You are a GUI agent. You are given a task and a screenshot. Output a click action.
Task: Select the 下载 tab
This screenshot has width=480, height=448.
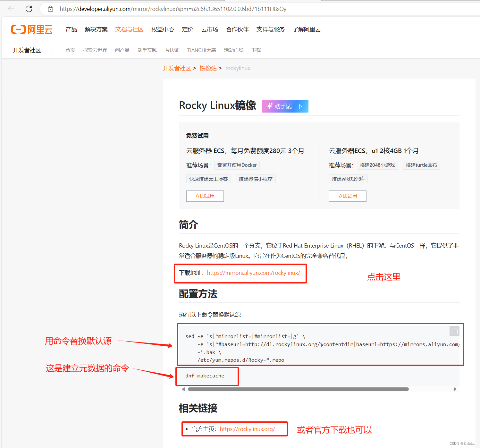256,50
